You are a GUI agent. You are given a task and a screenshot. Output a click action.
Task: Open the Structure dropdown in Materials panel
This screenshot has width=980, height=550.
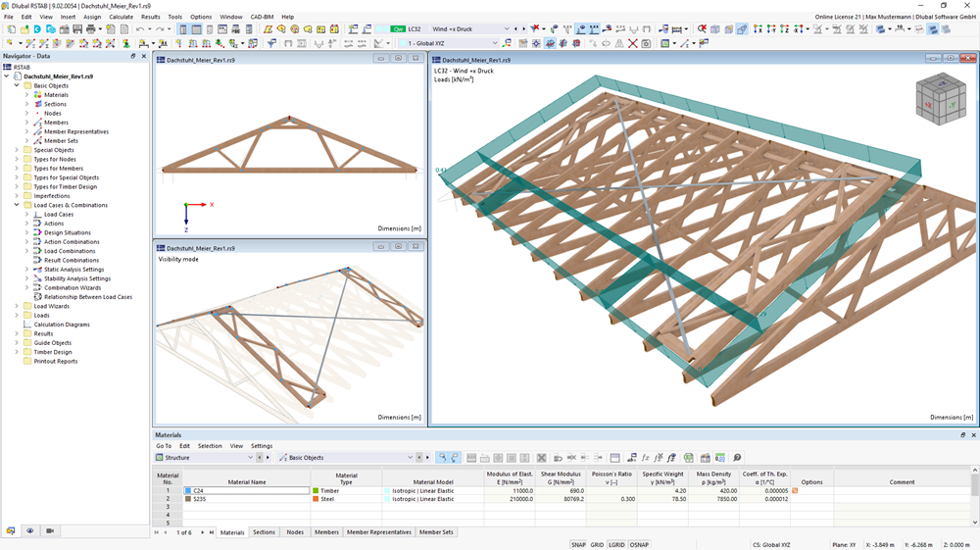(250, 458)
